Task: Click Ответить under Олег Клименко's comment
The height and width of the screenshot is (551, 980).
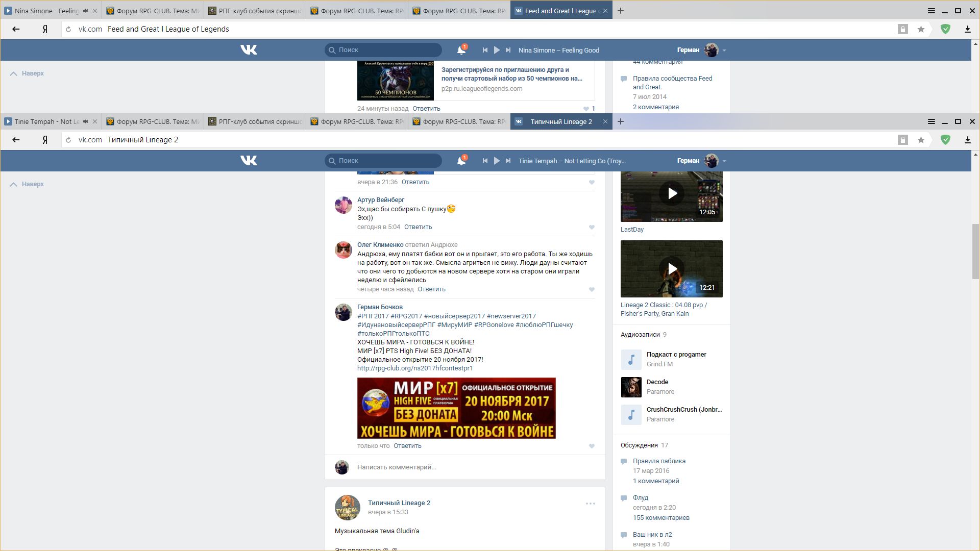Action: (x=431, y=289)
